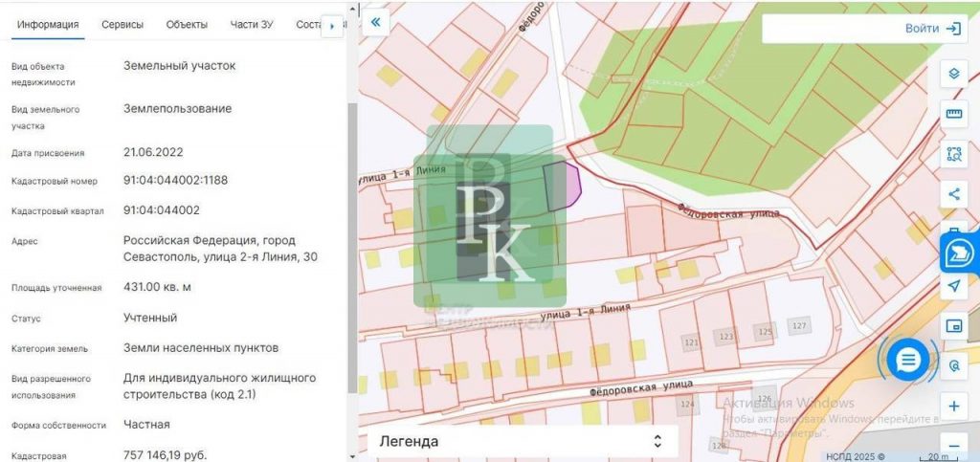Activate the area selection tool
This screenshot has width=980, height=462.
(x=953, y=154)
